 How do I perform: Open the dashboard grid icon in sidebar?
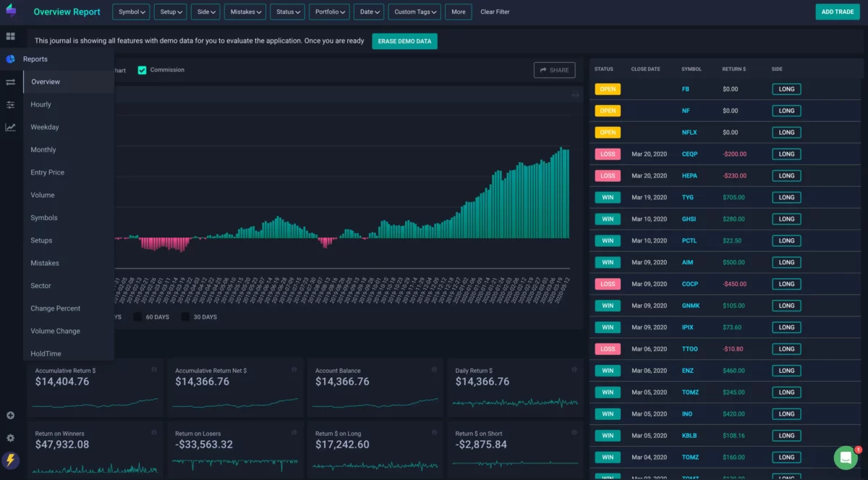tap(10, 35)
